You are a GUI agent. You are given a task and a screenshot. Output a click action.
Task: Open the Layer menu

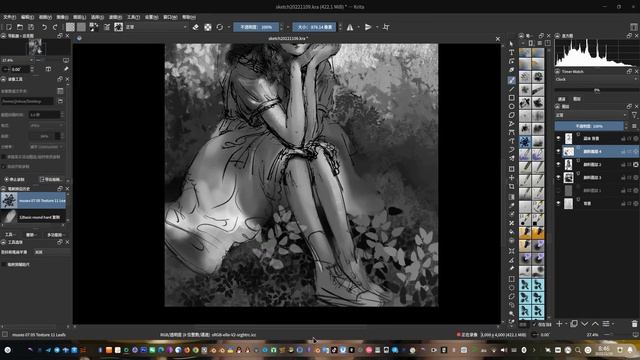click(x=80, y=17)
